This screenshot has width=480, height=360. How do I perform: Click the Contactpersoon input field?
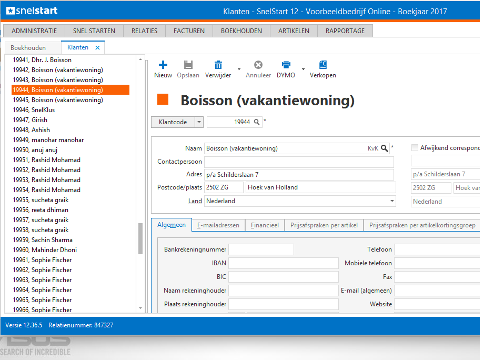click(x=299, y=162)
